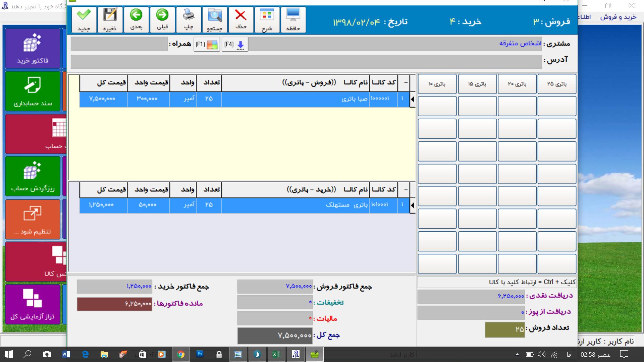Click the F1 color palette button

(x=207, y=44)
